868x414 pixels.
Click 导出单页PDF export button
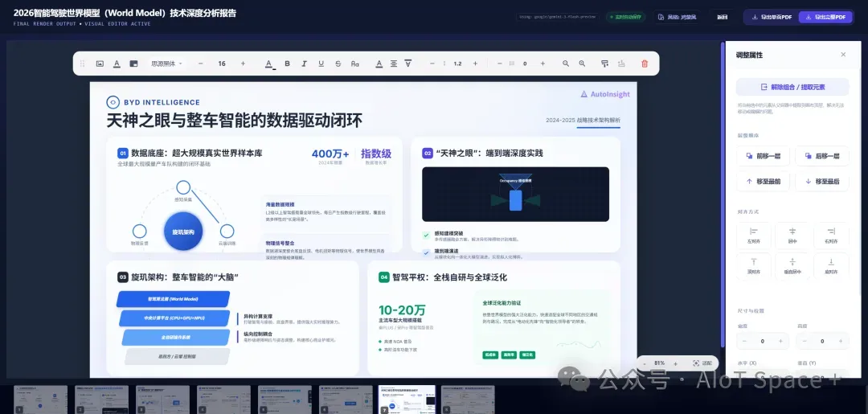click(x=771, y=17)
